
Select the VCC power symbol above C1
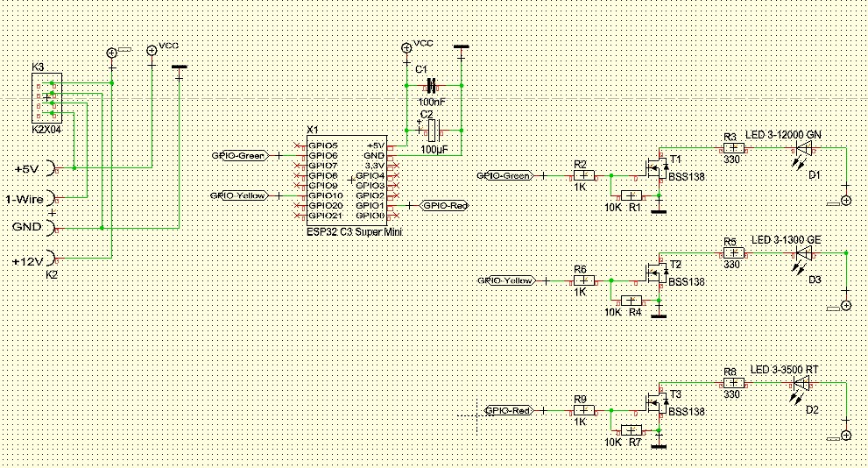(406, 49)
